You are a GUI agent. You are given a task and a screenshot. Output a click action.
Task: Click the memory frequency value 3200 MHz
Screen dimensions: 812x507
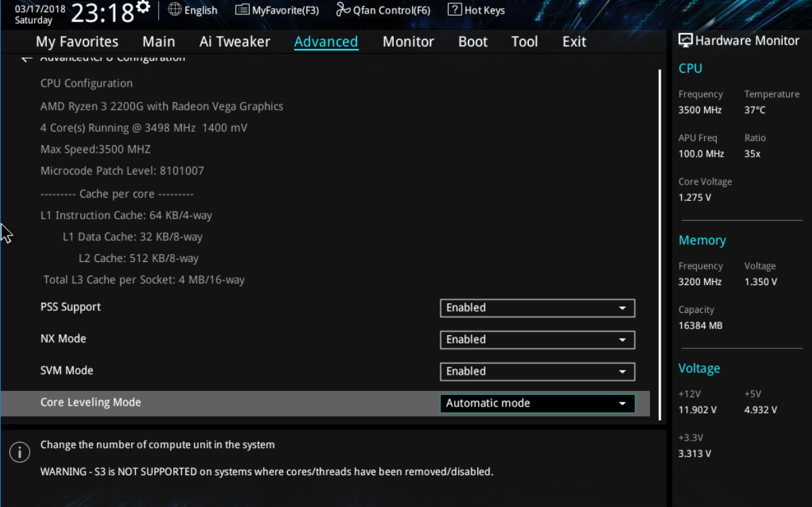point(700,282)
